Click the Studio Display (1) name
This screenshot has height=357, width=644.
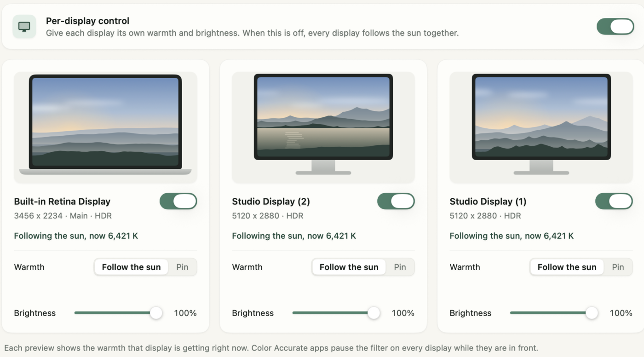[x=488, y=202]
